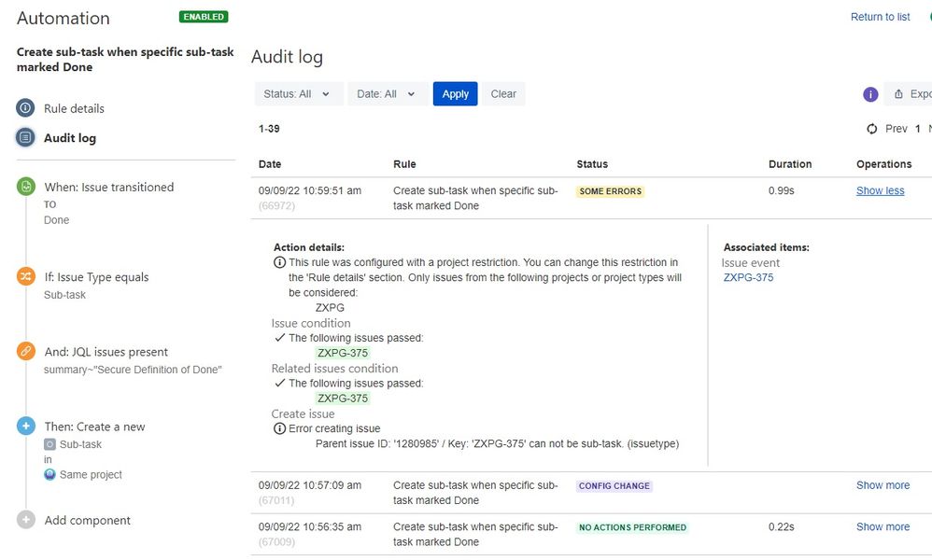The height and width of the screenshot is (560, 932).
Task: Click the Apply filter button
Action: tap(456, 94)
